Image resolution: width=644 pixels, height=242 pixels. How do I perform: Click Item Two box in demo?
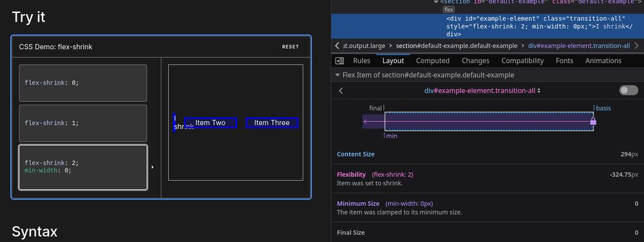coord(211,123)
